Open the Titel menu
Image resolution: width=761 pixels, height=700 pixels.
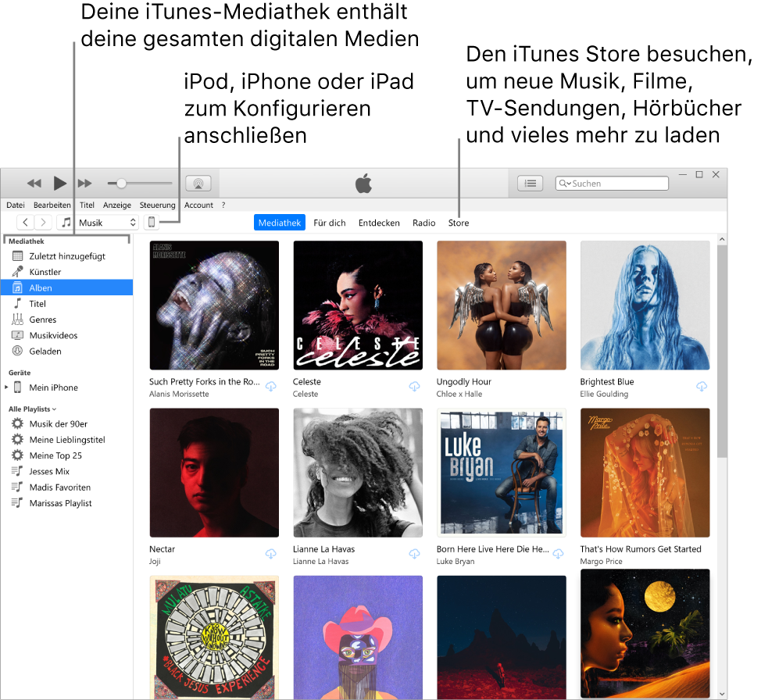[87, 205]
